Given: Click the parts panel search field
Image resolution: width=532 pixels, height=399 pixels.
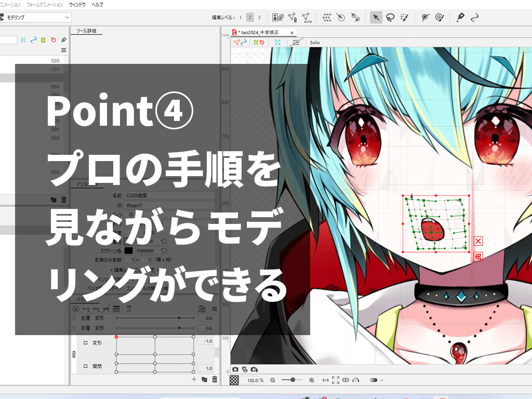Looking at the screenshot, I should coord(8,40).
